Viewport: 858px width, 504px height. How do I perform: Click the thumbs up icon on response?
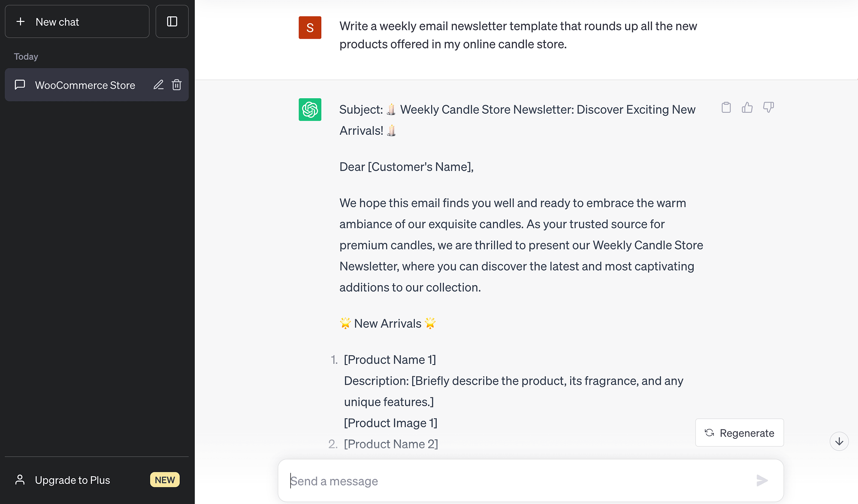click(x=748, y=106)
